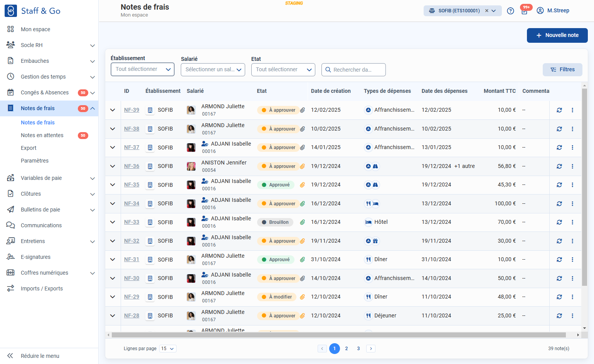Open the Etat filter dropdown
The height and width of the screenshot is (364, 594).
pos(283,70)
